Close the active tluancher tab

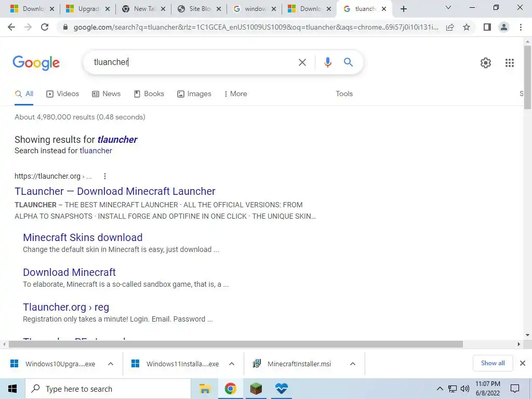point(384,9)
